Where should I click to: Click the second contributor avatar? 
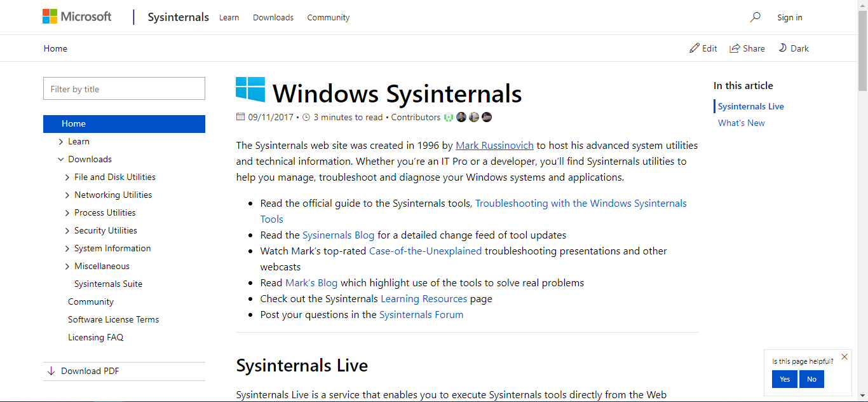(x=461, y=117)
